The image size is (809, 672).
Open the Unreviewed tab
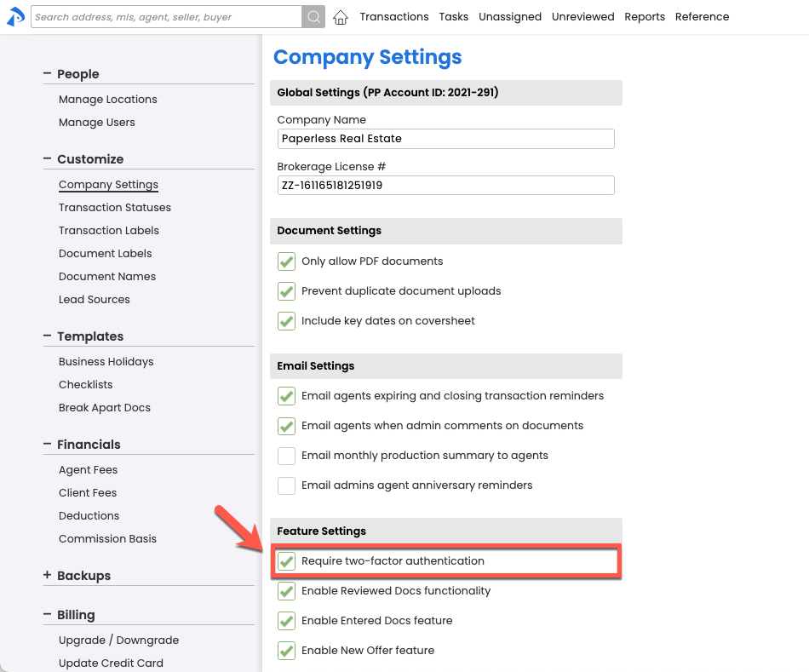[582, 17]
